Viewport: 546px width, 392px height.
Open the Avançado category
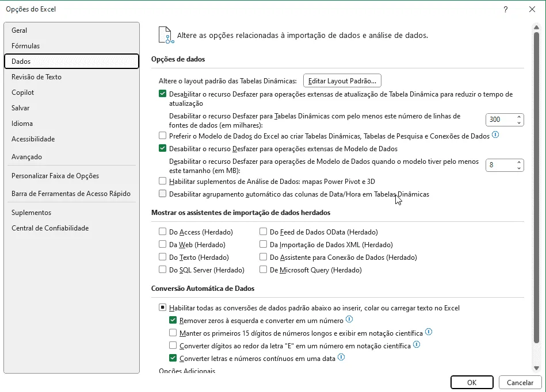click(x=71, y=157)
